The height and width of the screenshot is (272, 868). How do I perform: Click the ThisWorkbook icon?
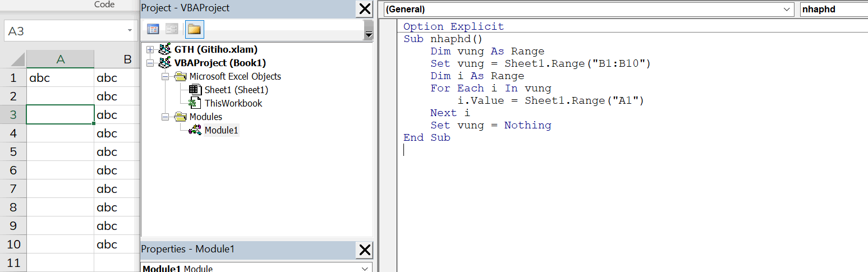click(195, 103)
